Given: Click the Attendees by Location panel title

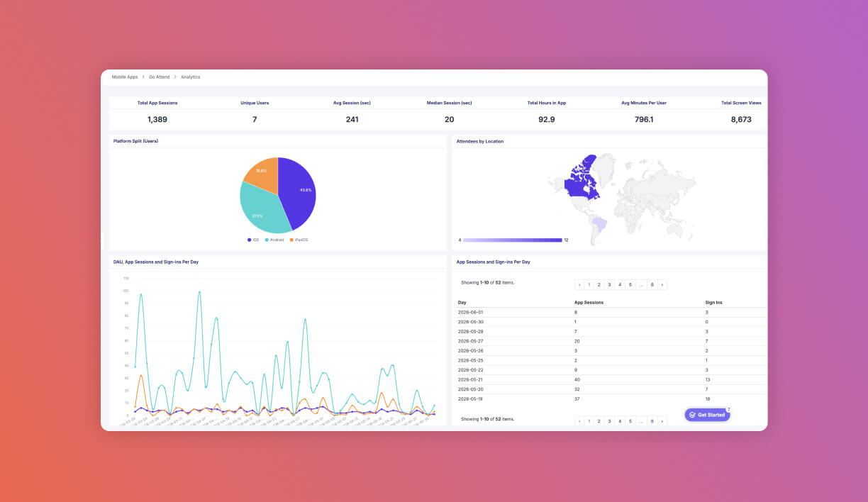Looking at the screenshot, I should pyautogui.click(x=480, y=141).
